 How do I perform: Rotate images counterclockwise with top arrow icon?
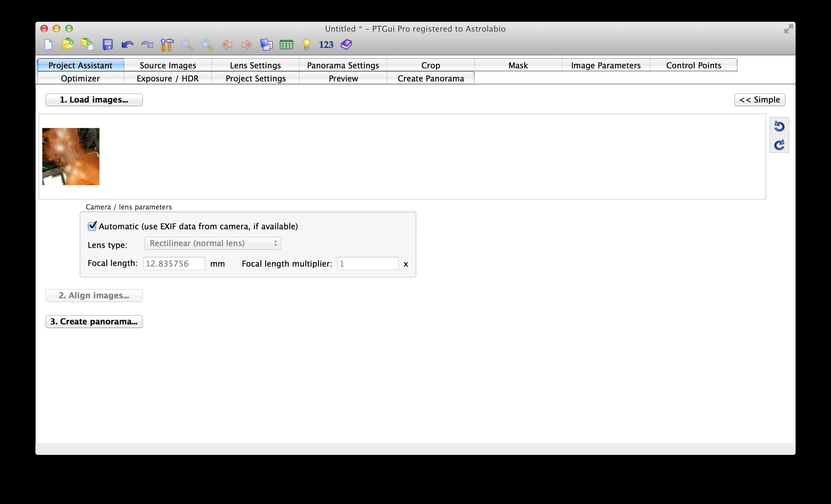(779, 126)
